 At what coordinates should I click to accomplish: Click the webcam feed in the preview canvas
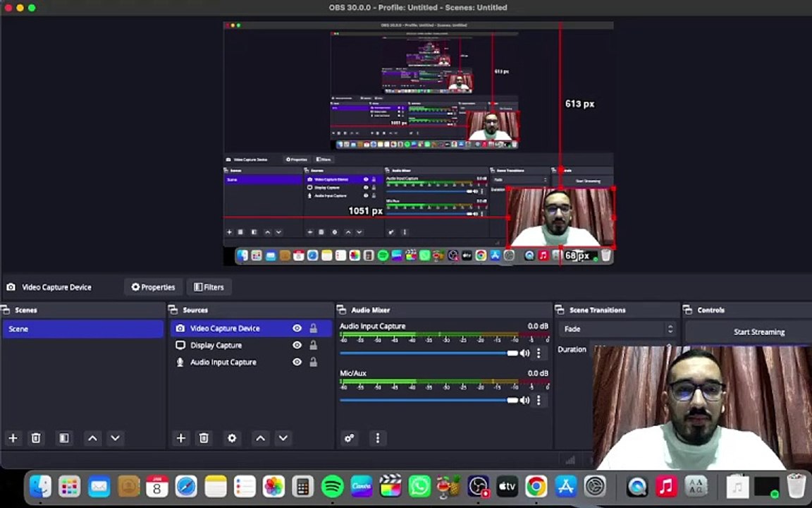[x=561, y=217]
